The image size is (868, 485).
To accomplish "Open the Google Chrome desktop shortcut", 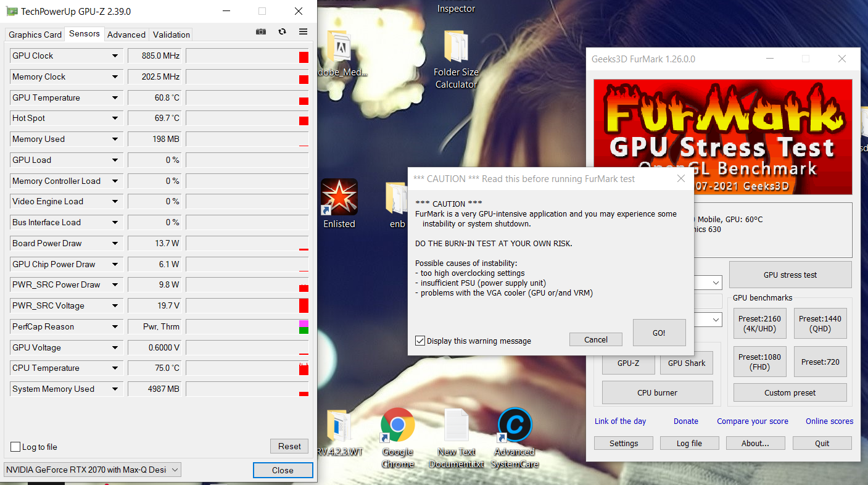I will 398,437.
